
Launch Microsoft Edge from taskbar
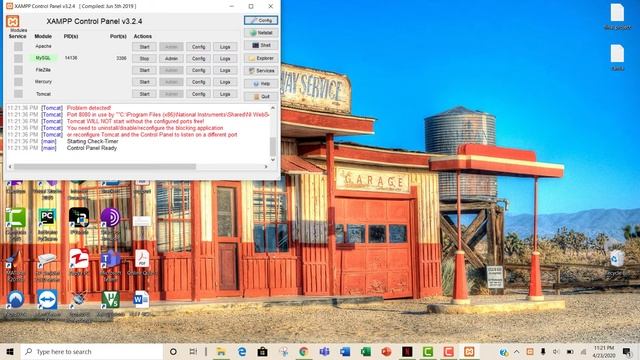point(242,351)
